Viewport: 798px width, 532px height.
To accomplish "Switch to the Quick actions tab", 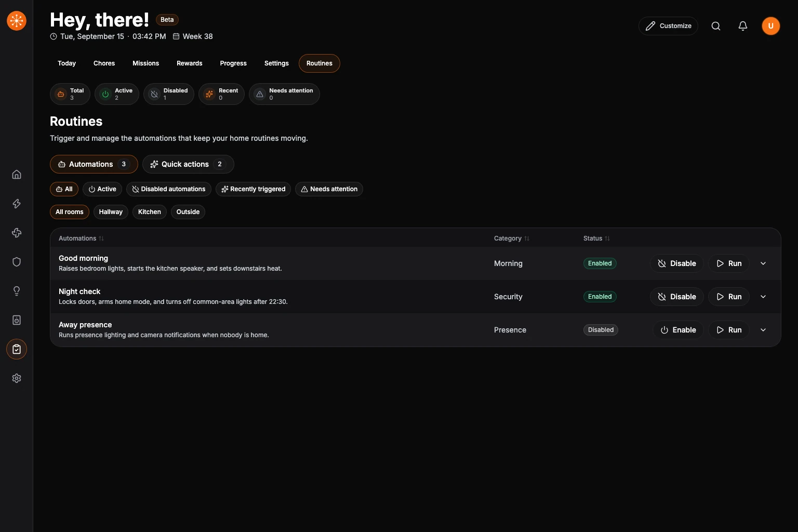I will (188, 164).
